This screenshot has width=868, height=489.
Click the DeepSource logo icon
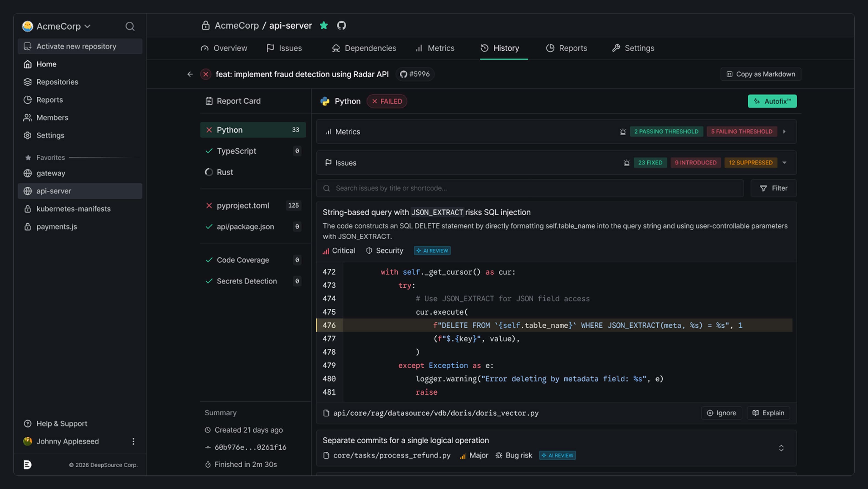[28, 465]
